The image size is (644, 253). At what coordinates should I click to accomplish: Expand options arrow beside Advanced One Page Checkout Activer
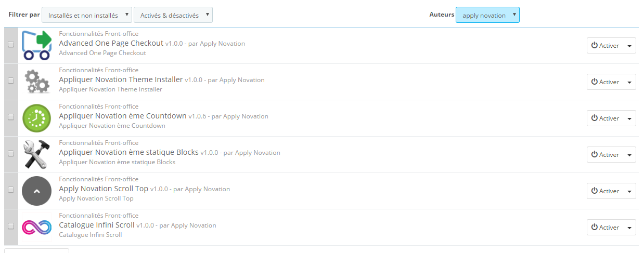click(x=629, y=46)
